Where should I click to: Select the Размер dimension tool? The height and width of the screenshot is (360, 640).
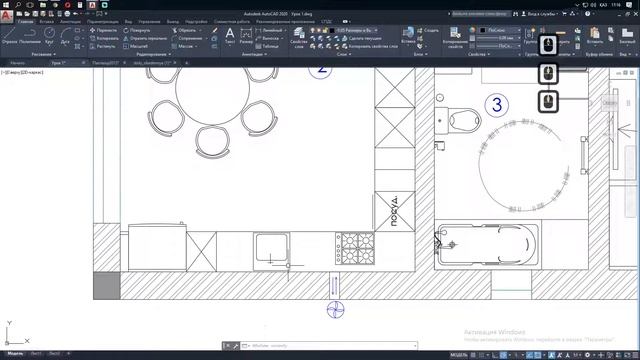pos(246,36)
